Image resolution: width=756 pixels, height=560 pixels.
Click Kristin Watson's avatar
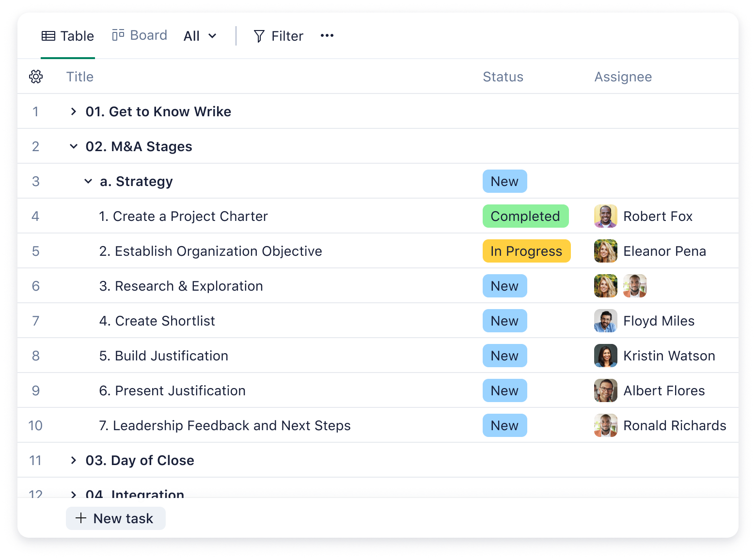pyautogui.click(x=606, y=356)
